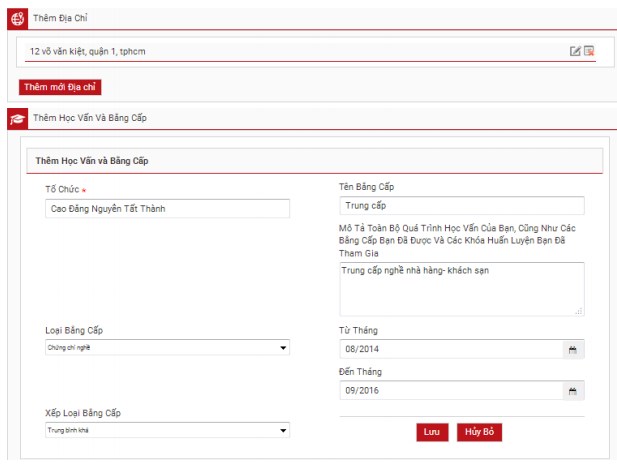The image size is (617, 468).
Task: Open the calendar picker for Từ Tháng
Action: [x=573, y=349]
